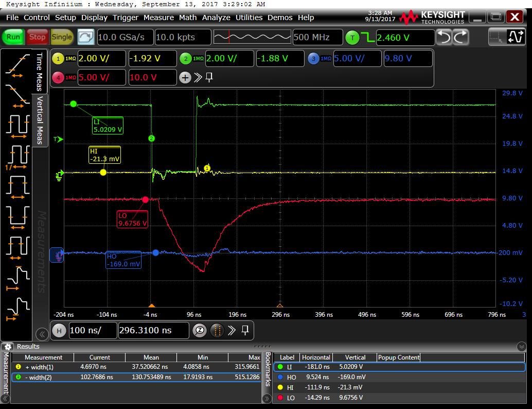Expand horizontal toolbar with double chevron
Screen dimensions: 532x409
(x=232, y=330)
